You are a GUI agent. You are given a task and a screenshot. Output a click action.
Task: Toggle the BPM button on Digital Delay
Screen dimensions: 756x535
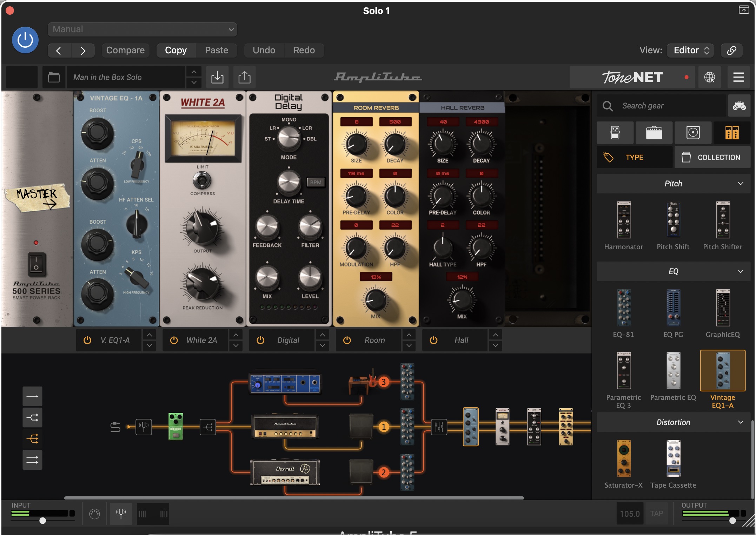316,182
